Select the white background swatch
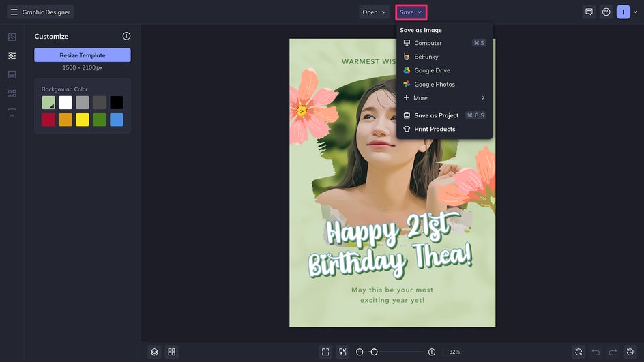644x362 pixels. point(65,103)
